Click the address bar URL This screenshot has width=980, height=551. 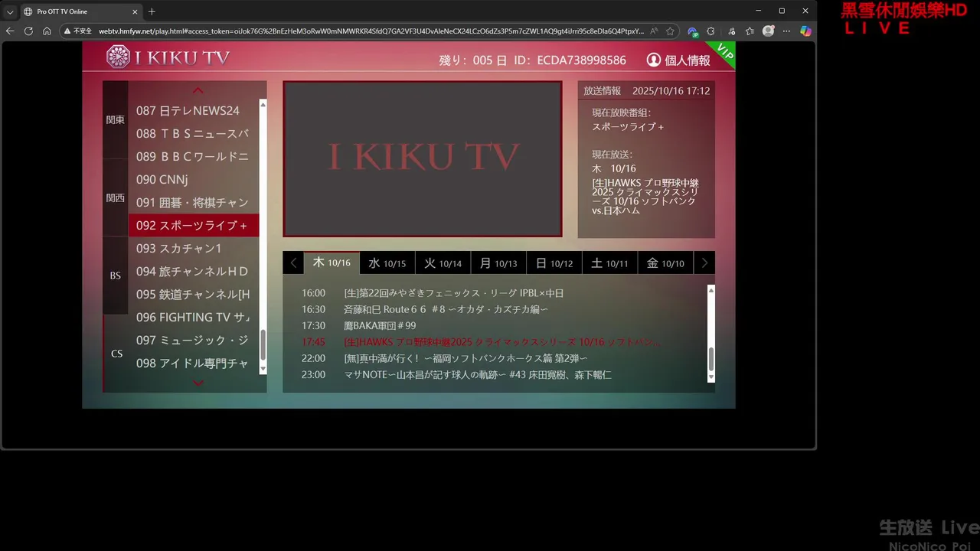(x=371, y=31)
